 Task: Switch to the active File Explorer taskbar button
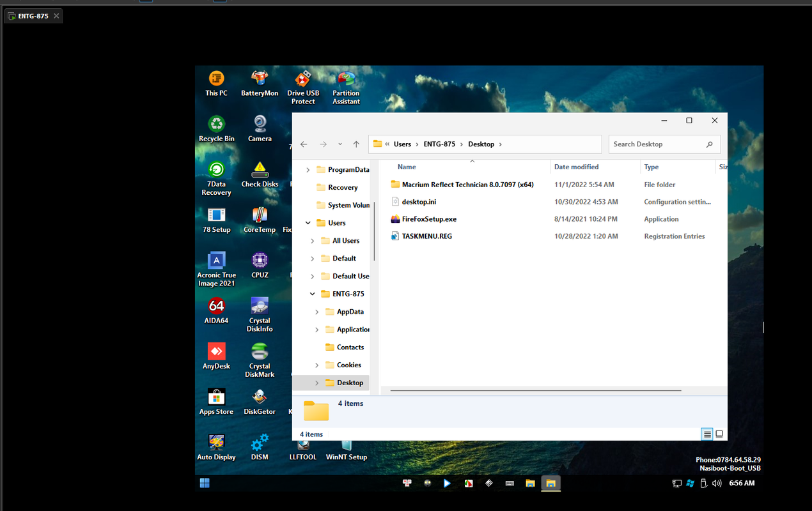point(550,484)
